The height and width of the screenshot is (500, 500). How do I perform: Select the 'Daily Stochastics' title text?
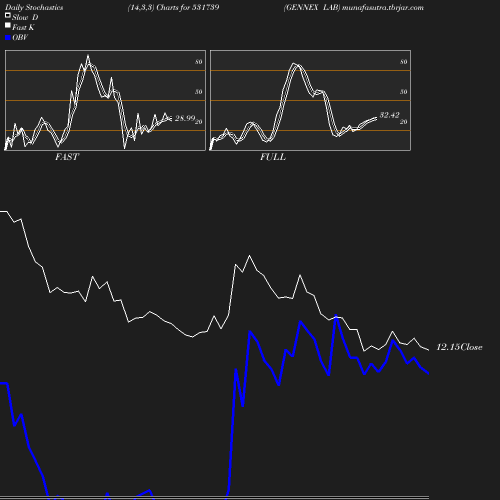pyautogui.click(x=34, y=7)
